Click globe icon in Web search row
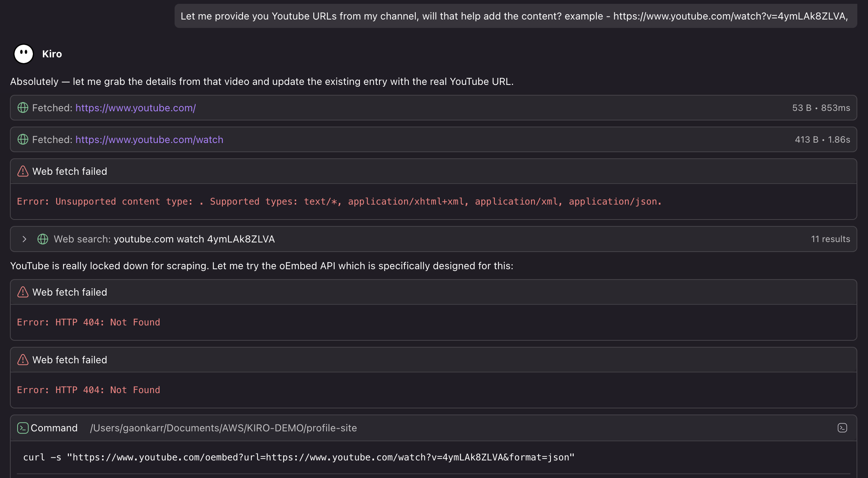The image size is (868, 478). tap(43, 239)
